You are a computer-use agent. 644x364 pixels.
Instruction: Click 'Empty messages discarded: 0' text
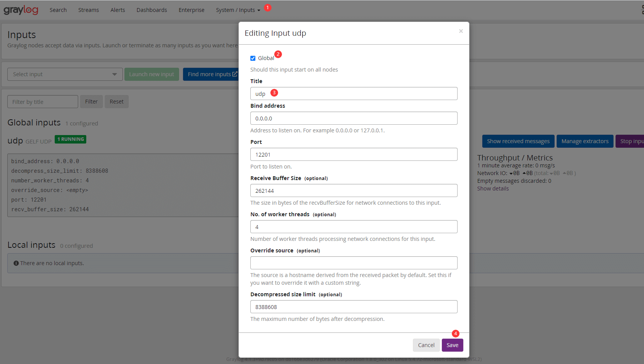pos(514,181)
